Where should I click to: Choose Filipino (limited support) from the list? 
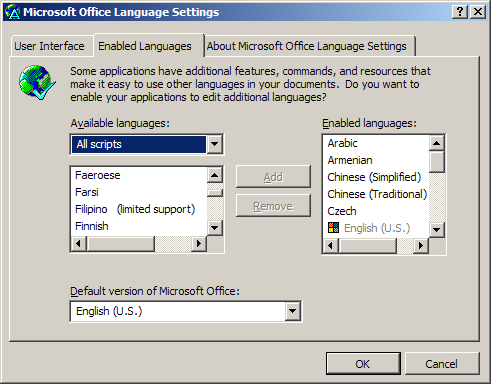[135, 209]
